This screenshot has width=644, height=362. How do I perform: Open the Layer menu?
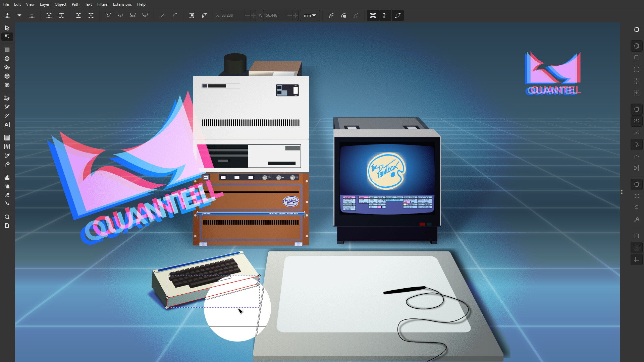click(45, 4)
